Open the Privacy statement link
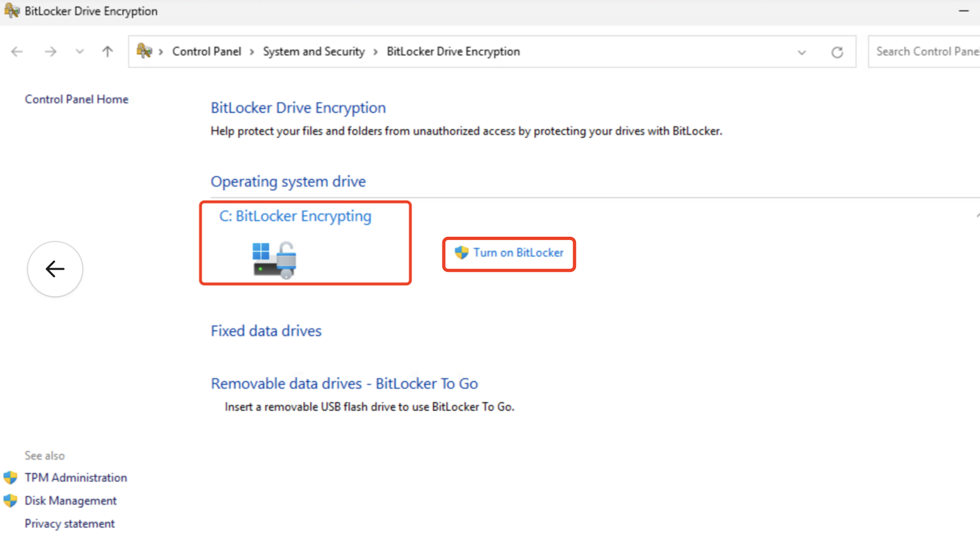Screen dimensions: 980x533 (69, 524)
